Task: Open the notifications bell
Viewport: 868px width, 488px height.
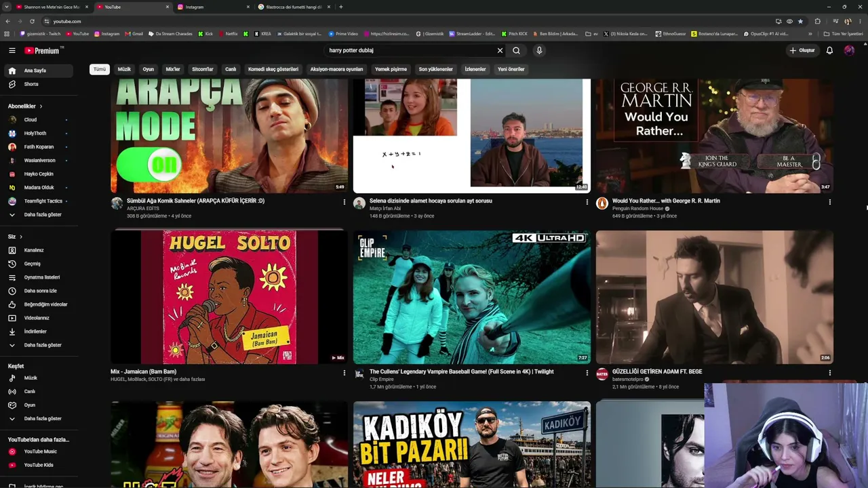Action: [x=829, y=50]
